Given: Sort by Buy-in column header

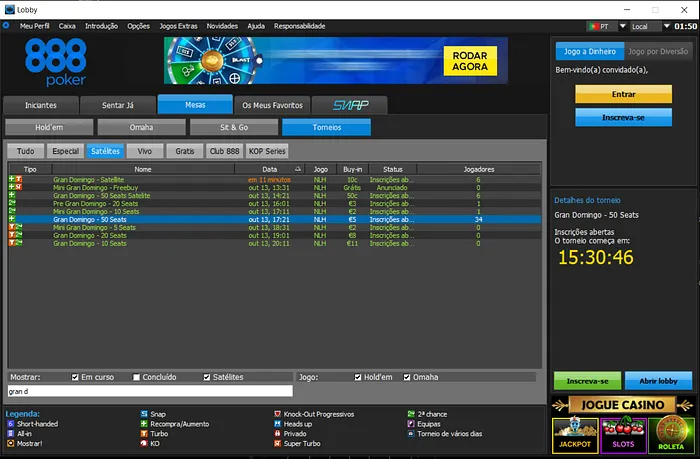Looking at the screenshot, I should click(353, 169).
